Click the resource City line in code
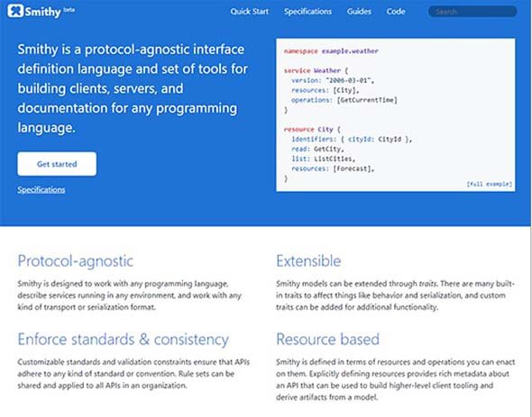 point(312,130)
